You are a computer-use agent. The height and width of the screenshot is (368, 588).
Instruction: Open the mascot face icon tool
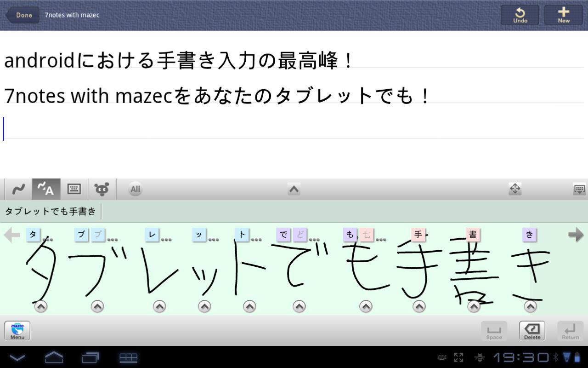(x=102, y=189)
